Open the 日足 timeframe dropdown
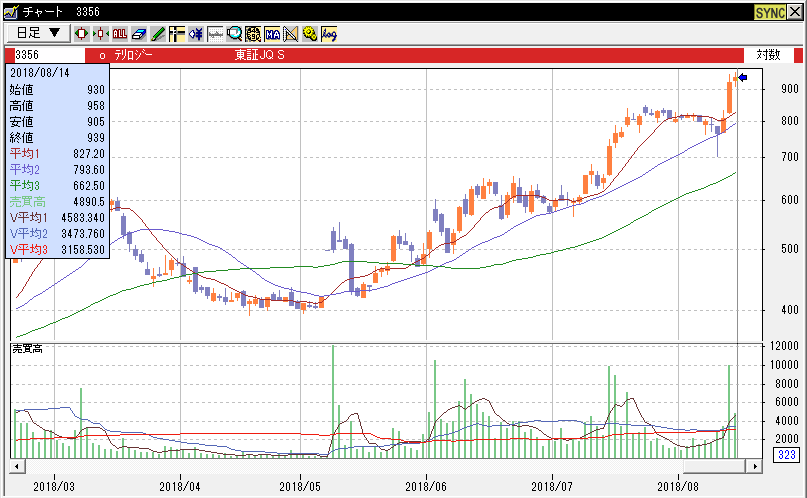Screen dimensions: 807x498 [x=36, y=33]
